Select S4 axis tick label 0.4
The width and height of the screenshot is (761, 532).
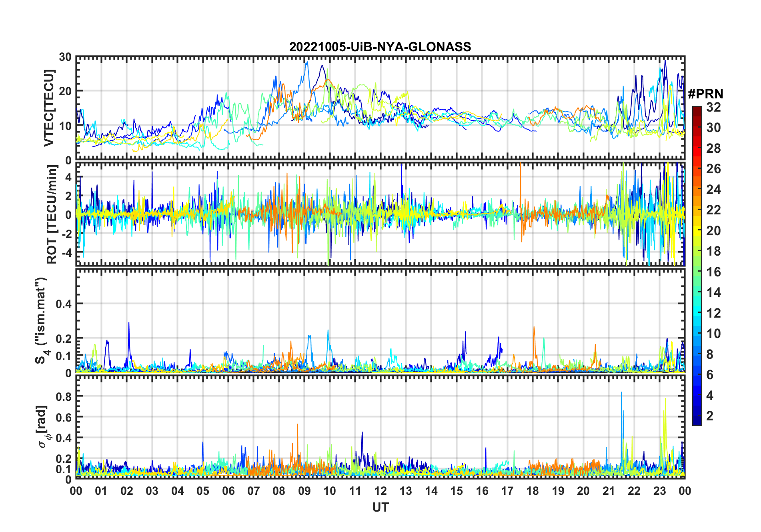point(64,304)
